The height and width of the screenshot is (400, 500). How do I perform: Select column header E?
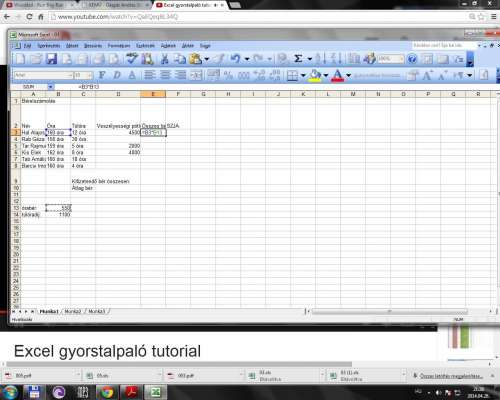coord(153,94)
